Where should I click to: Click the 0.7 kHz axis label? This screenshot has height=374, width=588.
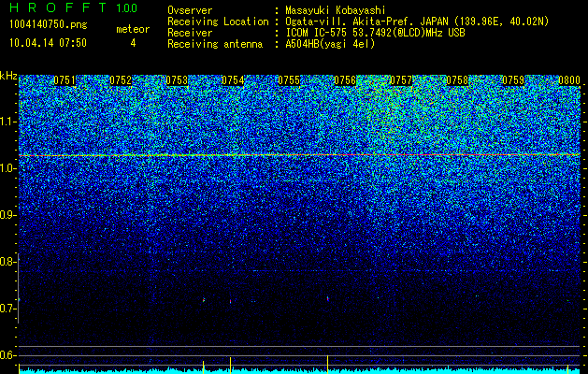click(7, 309)
